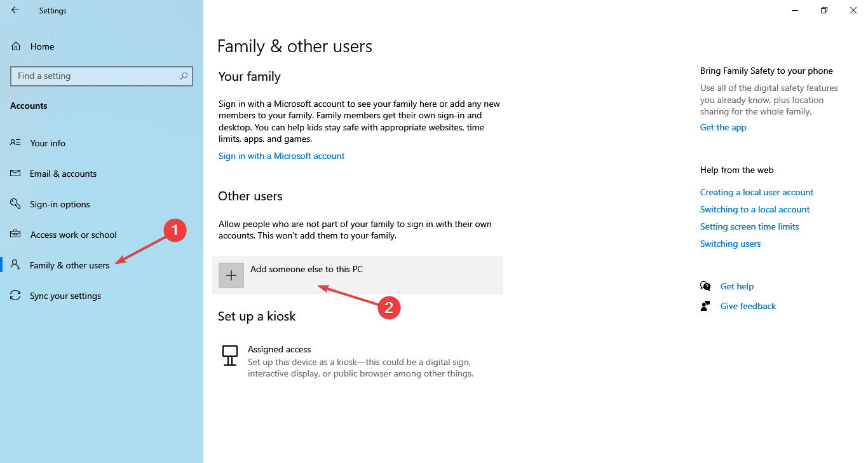Click the back arrow icon
The width and height of the screenshot is (868, 463).
click(x=15, y=10)
